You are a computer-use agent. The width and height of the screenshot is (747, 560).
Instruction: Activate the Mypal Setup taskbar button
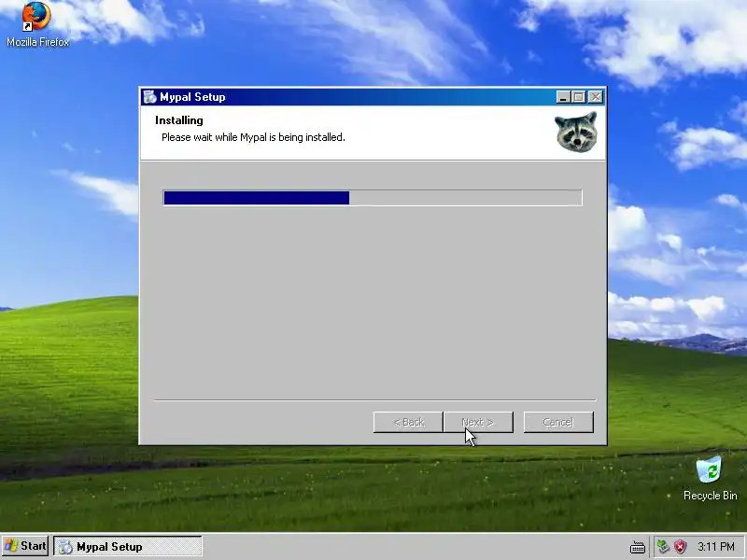click(128, 546)
